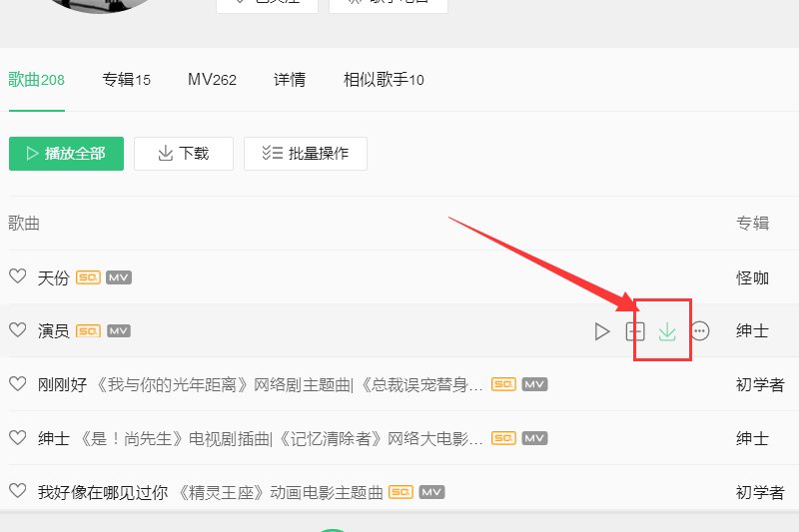Open the MV badge on 演员
799x532 pixels.
pos(119,331)
